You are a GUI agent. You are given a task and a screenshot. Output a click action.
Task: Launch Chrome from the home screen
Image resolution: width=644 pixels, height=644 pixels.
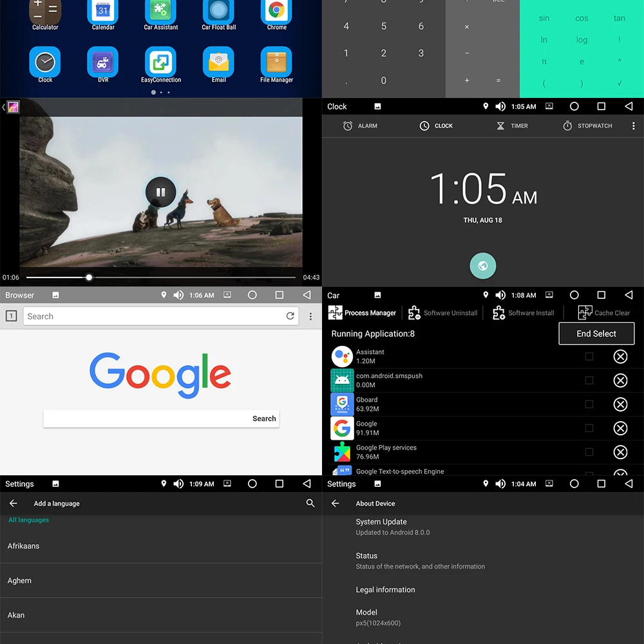[x=276, y=12]
